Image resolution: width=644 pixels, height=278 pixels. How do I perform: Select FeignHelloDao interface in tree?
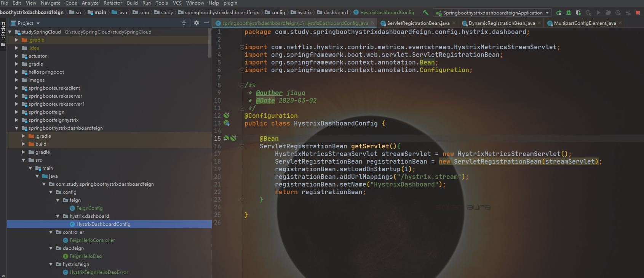86,256
